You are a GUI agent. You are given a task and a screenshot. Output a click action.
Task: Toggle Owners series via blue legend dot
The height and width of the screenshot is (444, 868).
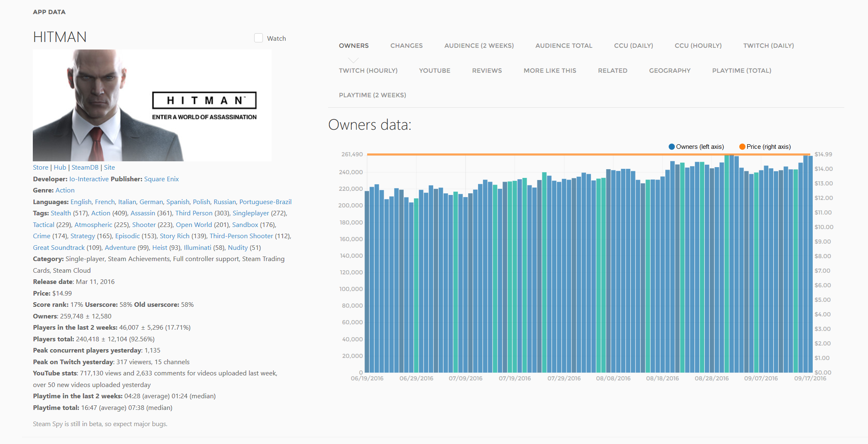tap(672, 147)
